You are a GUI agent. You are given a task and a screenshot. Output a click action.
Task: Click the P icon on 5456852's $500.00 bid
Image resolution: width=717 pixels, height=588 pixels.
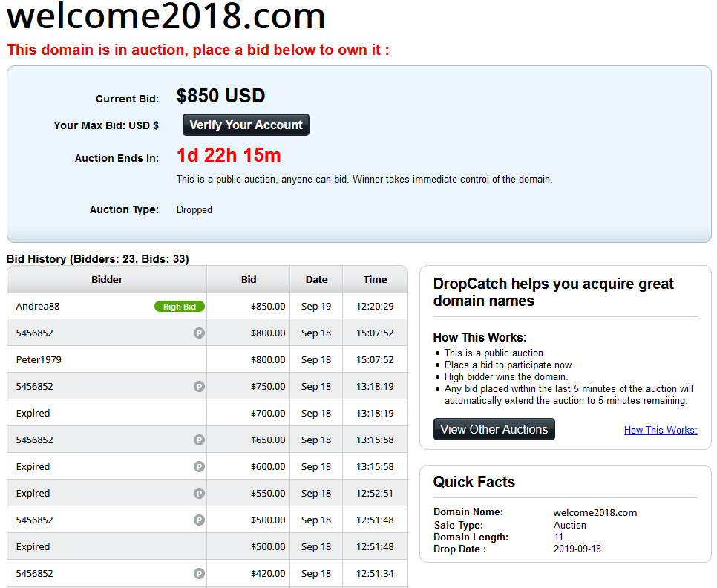click(199, 520)
